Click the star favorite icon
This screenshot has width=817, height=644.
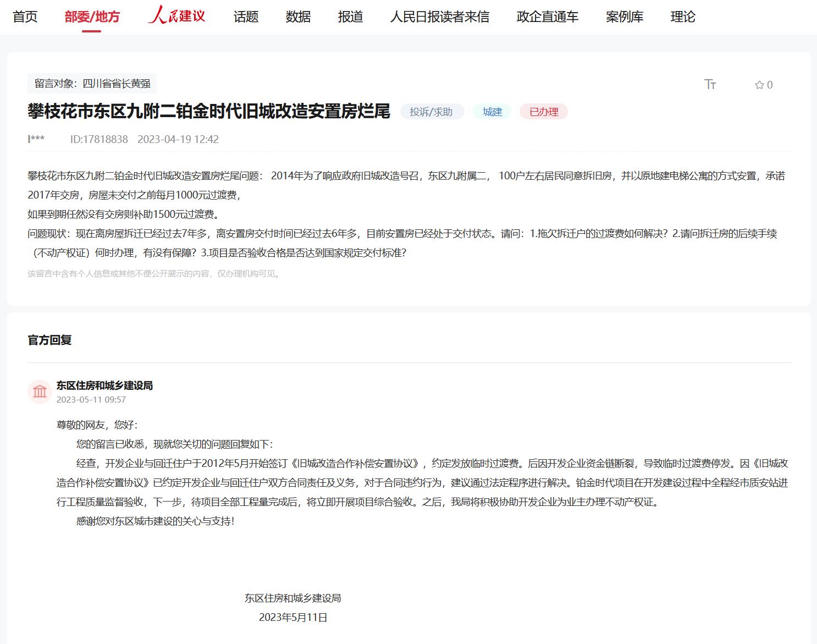coord(759,85)
